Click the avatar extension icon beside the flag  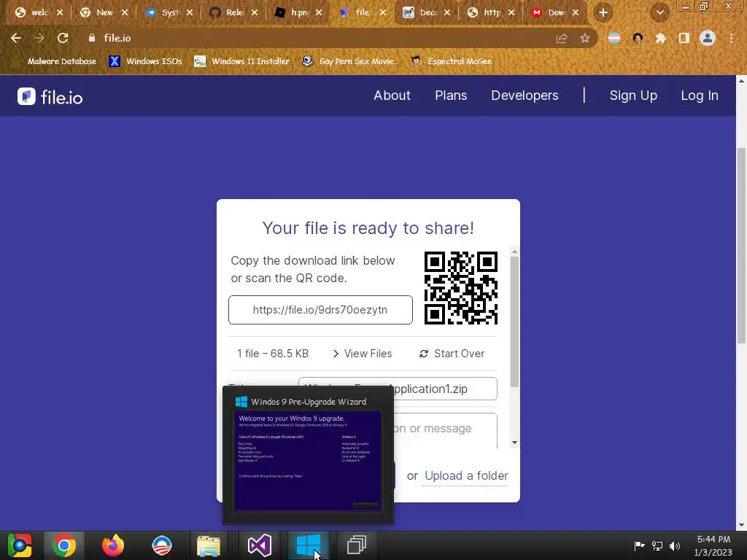click(x=638, y=38)
